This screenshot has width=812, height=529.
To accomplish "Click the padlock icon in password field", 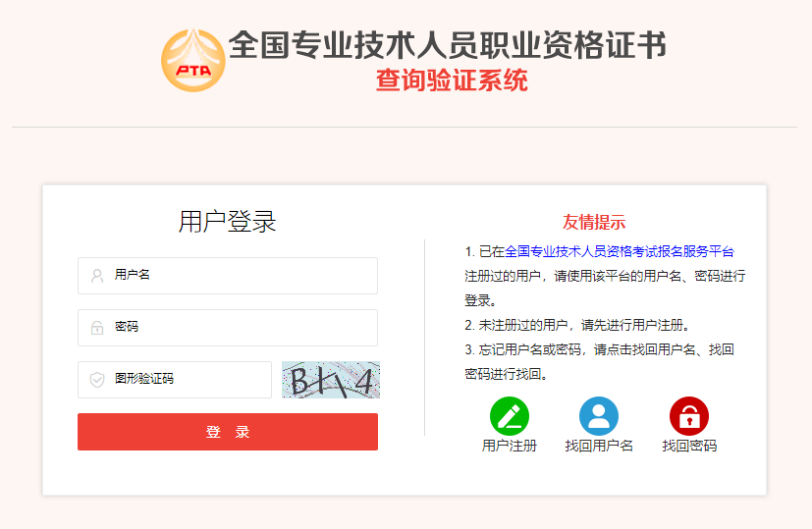I will 97,328.
